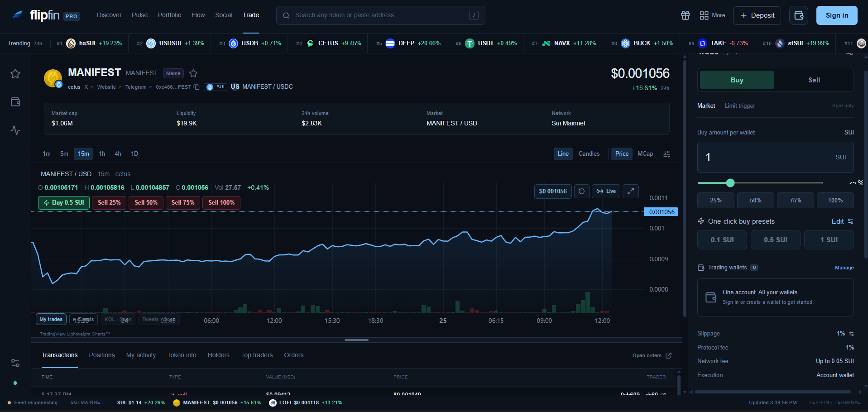Image resolution: width=868 pixels, height=412 pixels.
Task: Switch chart to Line mode
Action: pos(563,154)
